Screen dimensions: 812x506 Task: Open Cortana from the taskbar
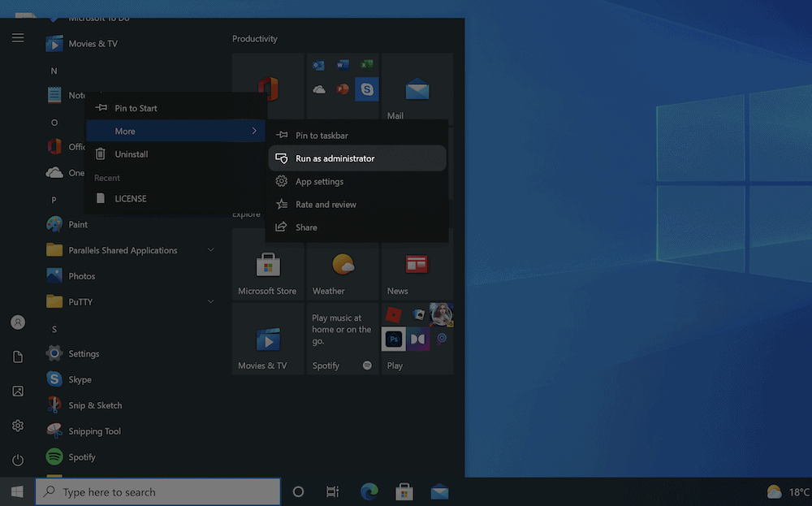pyautogui.click(x=298, y=492)
